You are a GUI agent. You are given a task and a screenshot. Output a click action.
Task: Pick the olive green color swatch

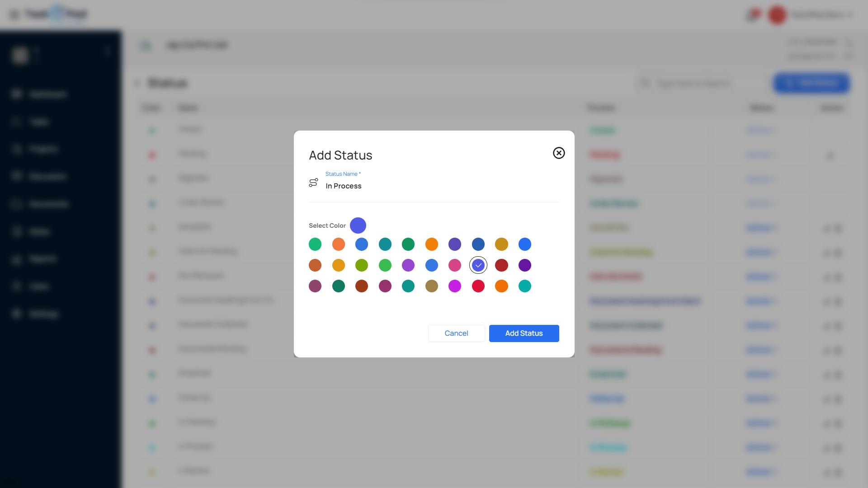tap(362, 265)
